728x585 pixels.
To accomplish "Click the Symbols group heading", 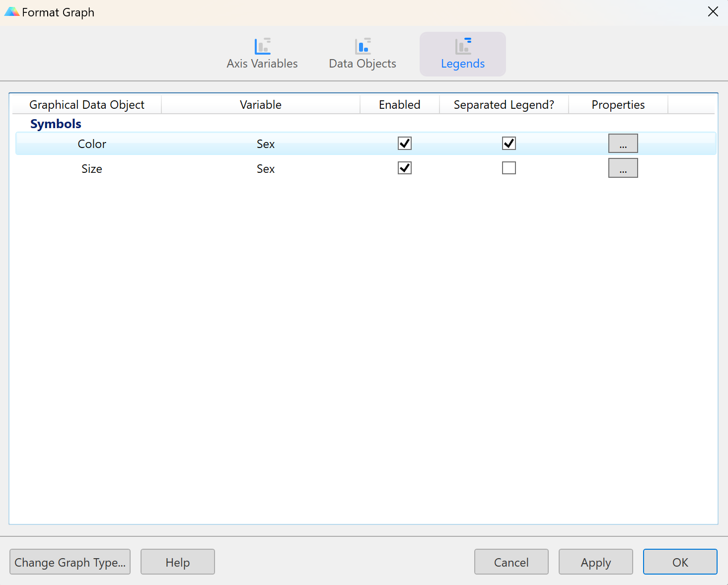I will point(56,124).
